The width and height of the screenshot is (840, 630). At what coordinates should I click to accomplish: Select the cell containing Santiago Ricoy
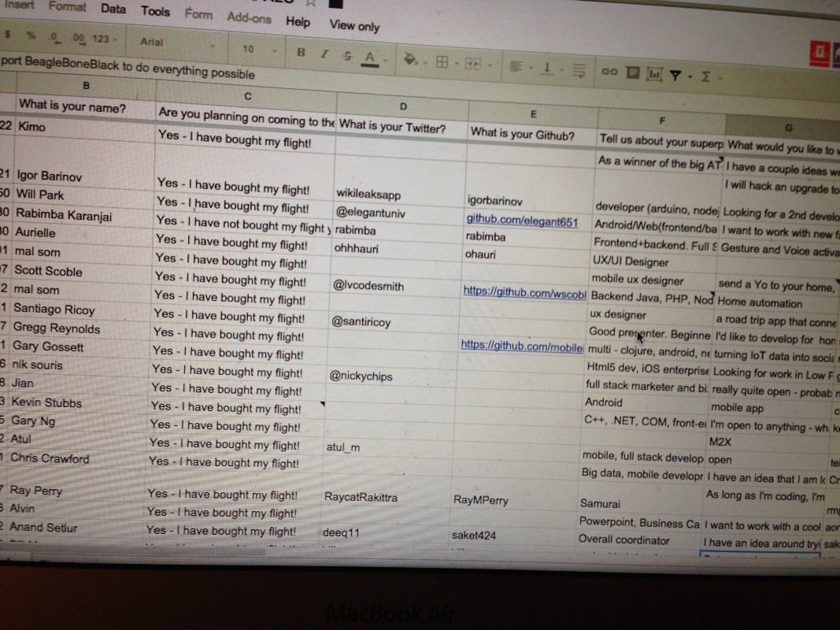click(x=54, y=309)
